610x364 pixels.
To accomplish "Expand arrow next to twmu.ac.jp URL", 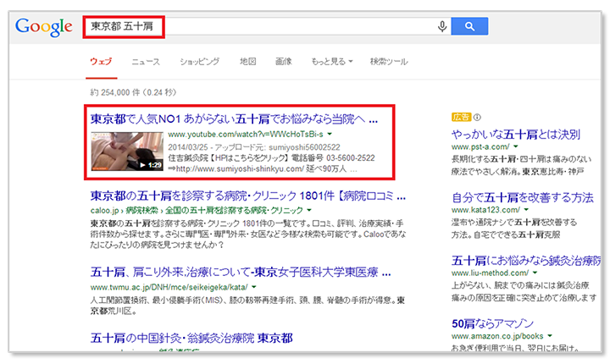I will point(254,287).
